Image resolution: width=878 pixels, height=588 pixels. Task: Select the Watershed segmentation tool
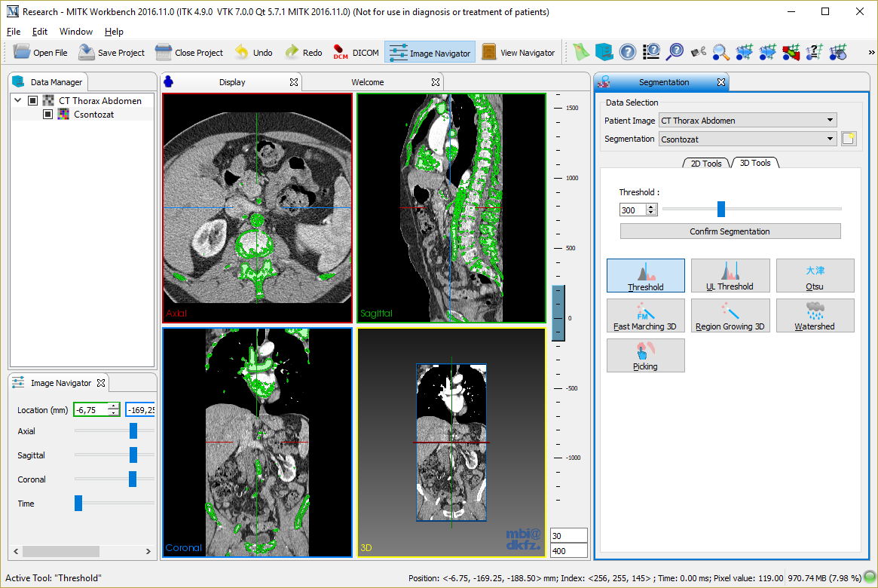pos(815,316)
